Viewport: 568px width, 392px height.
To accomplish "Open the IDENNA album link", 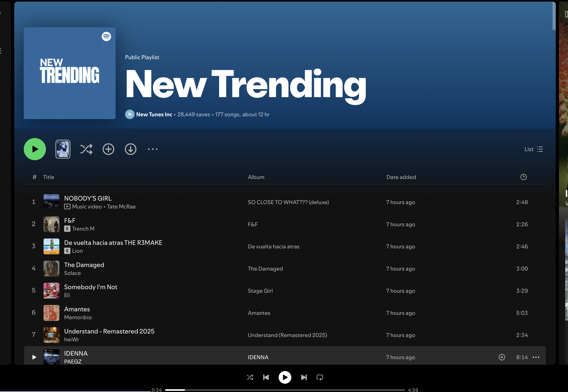I will (258, 357).
